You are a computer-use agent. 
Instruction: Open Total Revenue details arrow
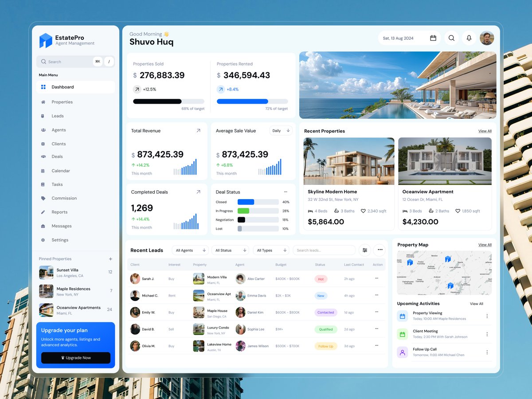click(198, 131)
